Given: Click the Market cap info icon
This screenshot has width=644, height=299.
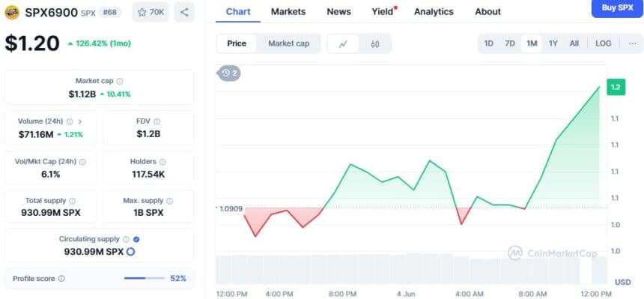Looking at the screenshot, I should (x=120, y=82).
